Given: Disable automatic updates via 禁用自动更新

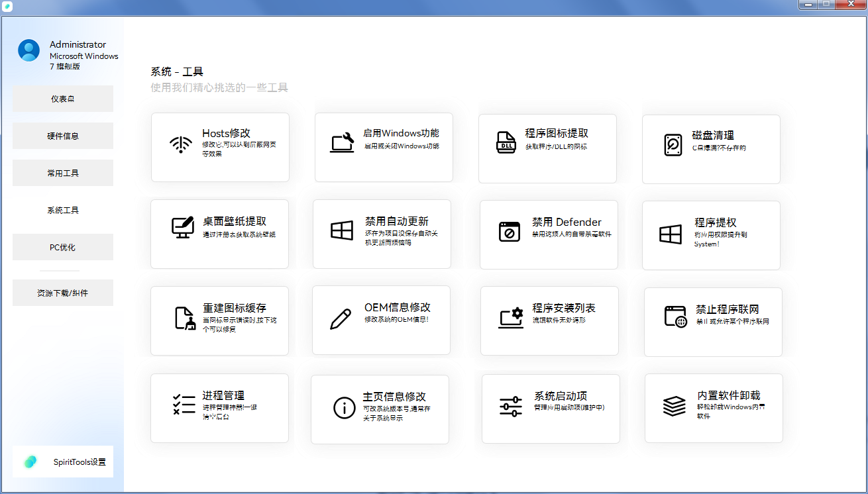Looking at the screenshot, I should coord(382,234).
